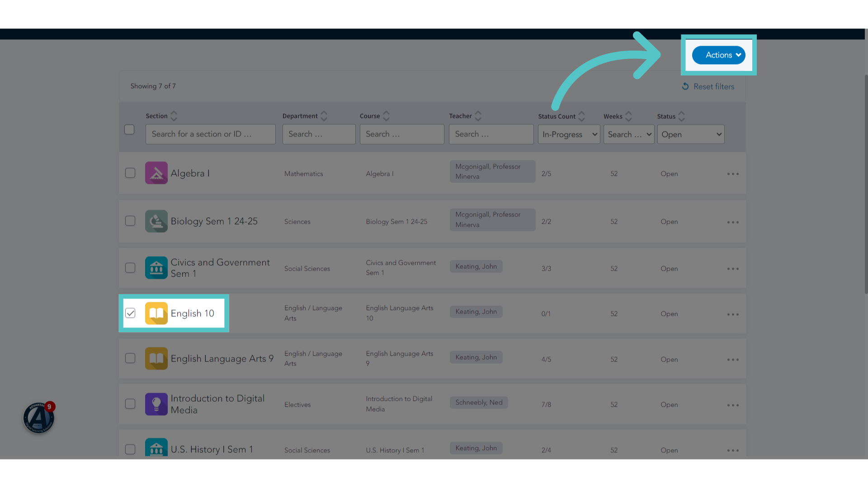This screenshot has height=488, width=868.
Task: Click the Showing 7 of 7 text
Action: 153,86
